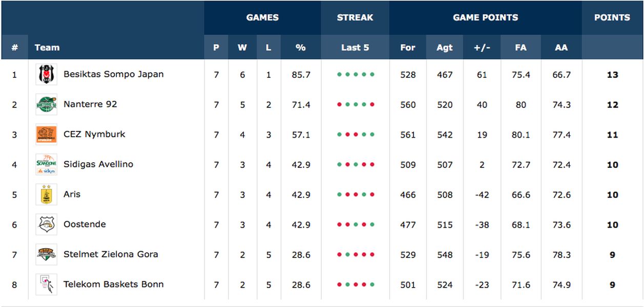Open the Nanterre 92 team name link
This screenshot has width=644, height=307.
[90, 104]
